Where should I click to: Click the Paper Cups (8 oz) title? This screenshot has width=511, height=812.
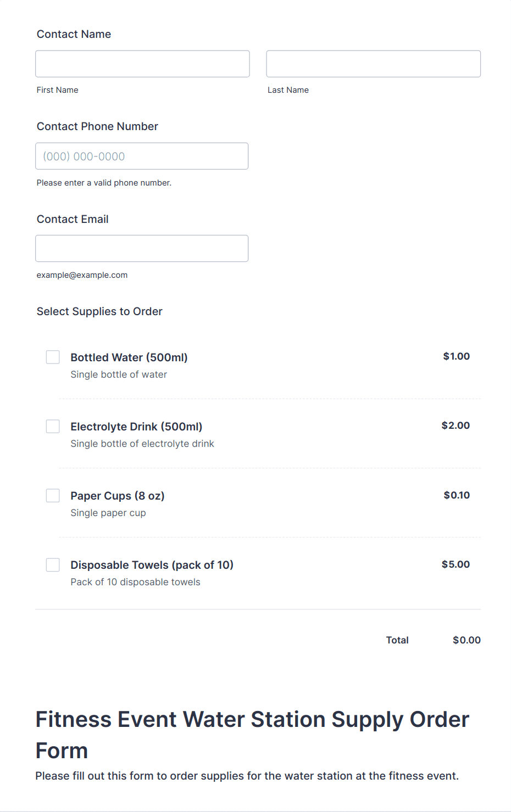118,496
